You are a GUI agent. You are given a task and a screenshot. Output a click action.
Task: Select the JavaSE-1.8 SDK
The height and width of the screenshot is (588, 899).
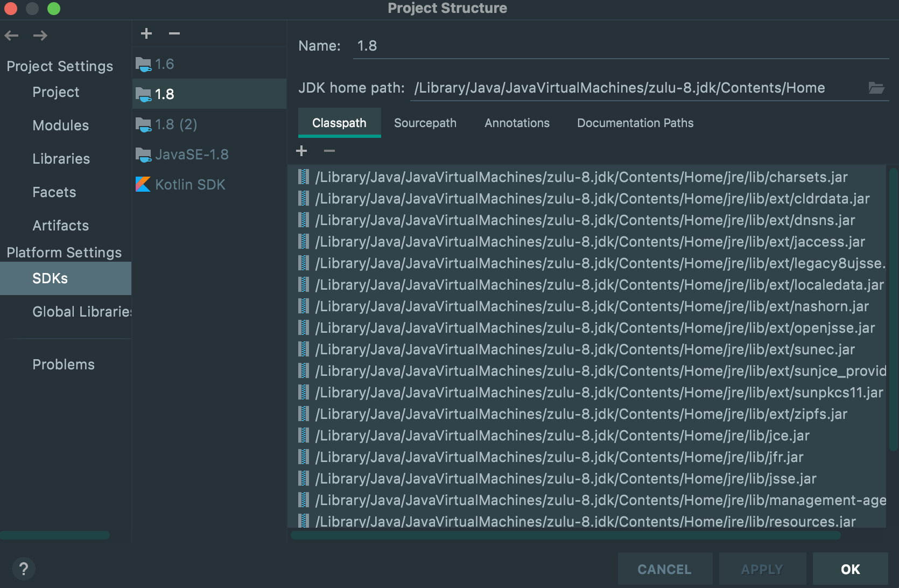point(191,155)
